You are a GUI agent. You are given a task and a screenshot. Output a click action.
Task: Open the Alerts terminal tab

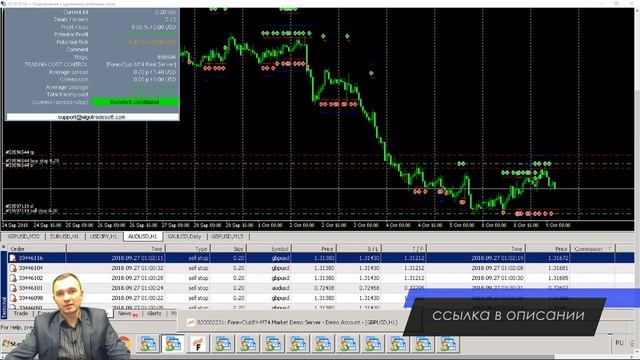point(154,314)
